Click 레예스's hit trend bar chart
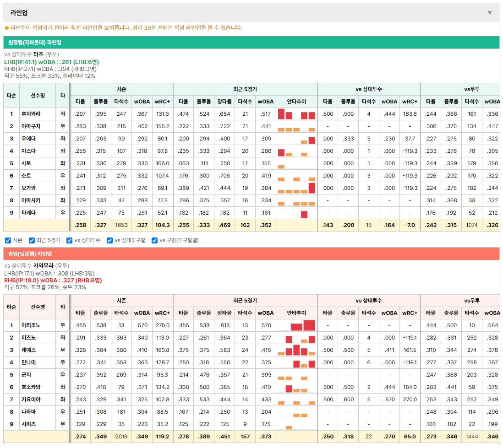 coord(296,350)
